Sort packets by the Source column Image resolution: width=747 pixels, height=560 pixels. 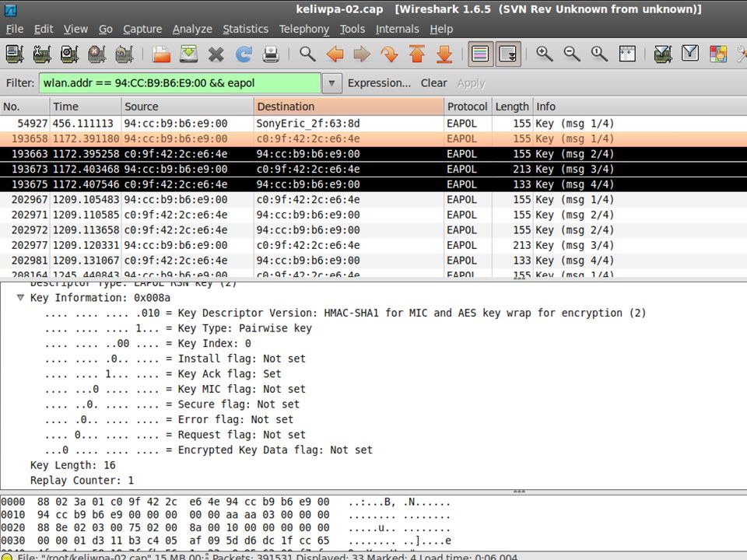[x=188, y=107]
